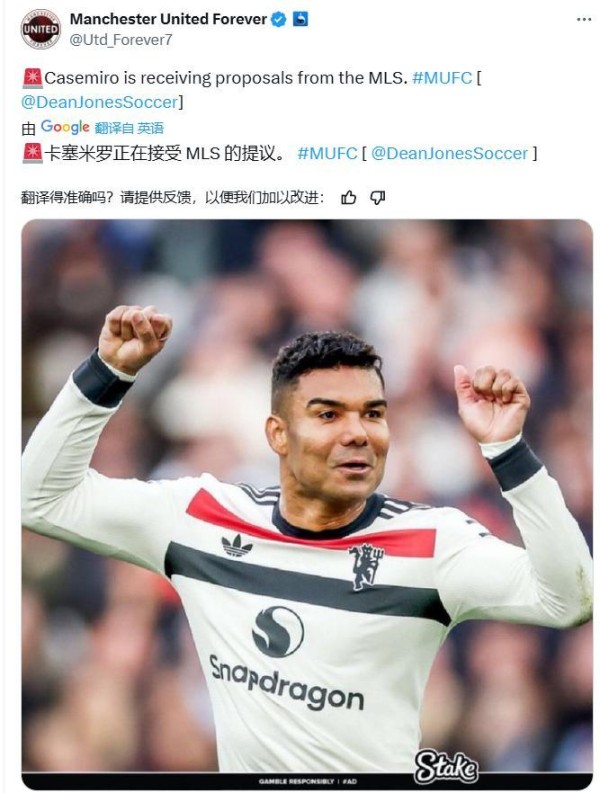Click the 翻译自 英语 translation source link
The height and width of the screenshot is (793, 600).
(130, 128)
